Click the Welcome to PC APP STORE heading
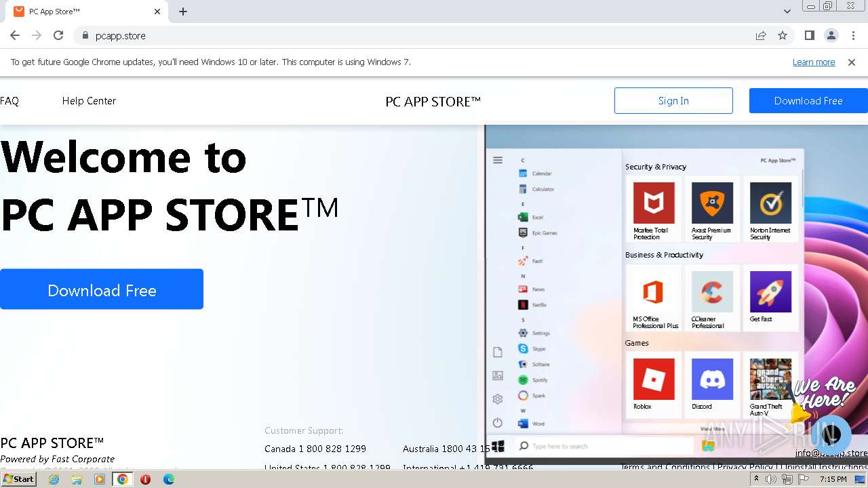Screen dimensions: 868x488 [x=170, y=185]
